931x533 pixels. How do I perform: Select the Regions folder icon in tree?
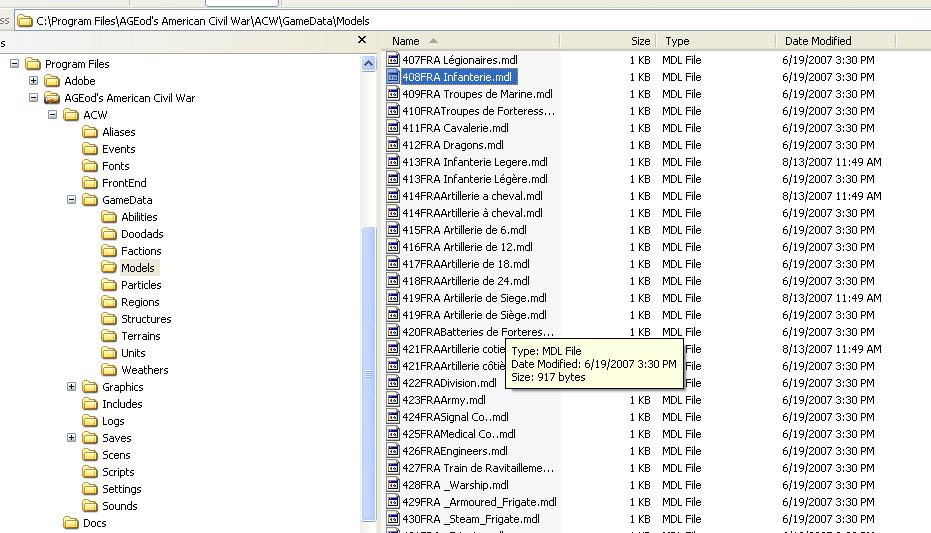[109, 302]
